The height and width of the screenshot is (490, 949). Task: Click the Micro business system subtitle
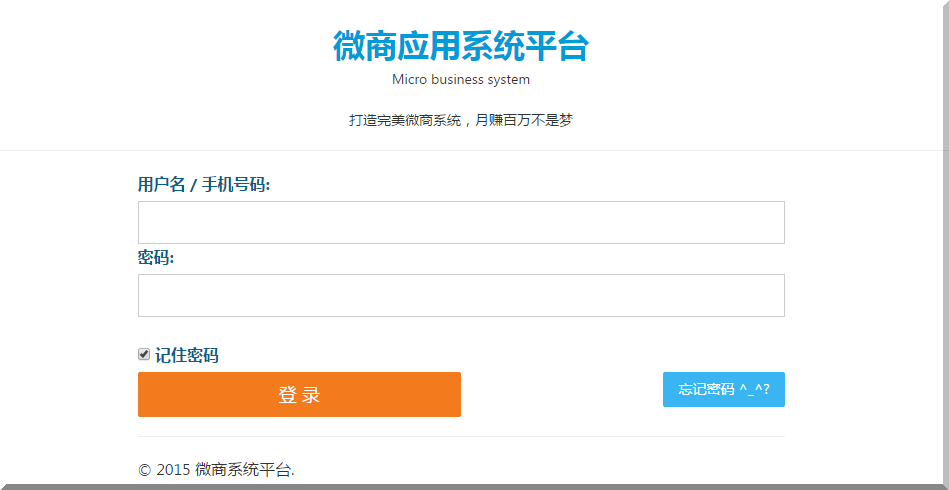tap(460, 79)
